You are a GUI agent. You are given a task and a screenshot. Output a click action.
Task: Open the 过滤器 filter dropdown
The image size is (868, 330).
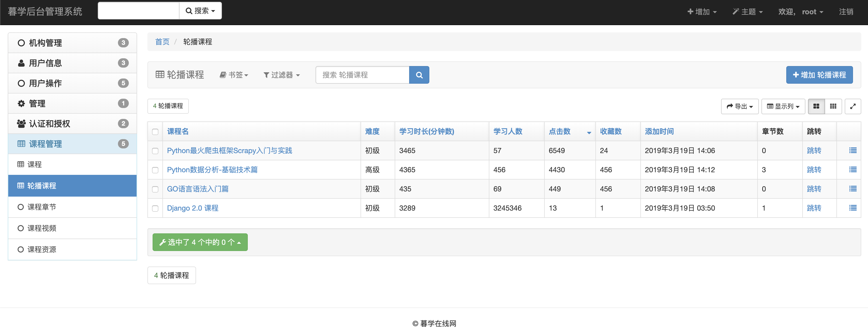tap(281, 75)
